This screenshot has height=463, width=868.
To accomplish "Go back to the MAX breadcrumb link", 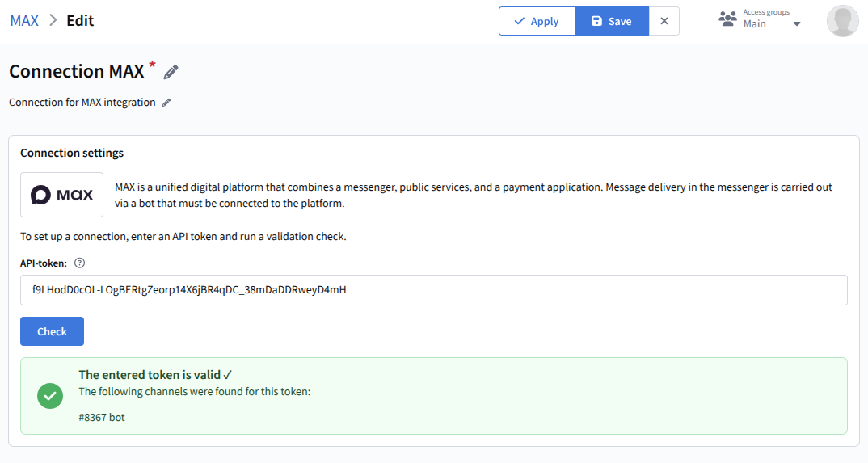I will coord(24,21).
